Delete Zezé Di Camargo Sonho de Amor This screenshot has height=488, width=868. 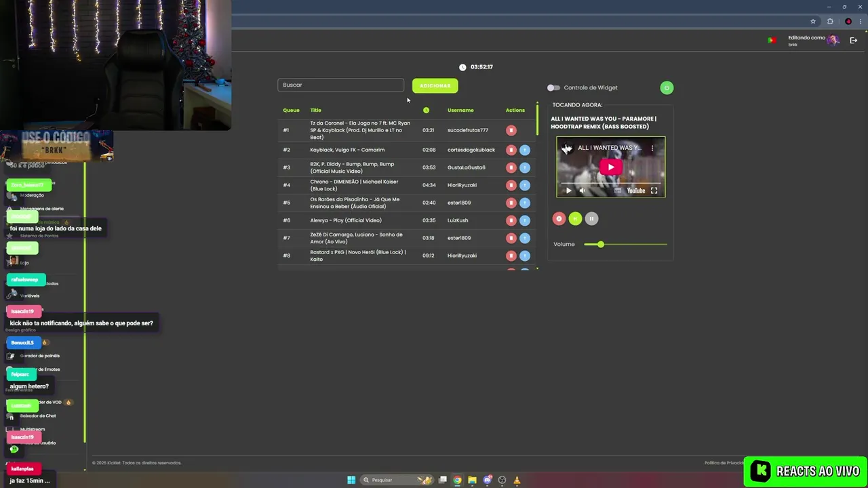[511, 238]
